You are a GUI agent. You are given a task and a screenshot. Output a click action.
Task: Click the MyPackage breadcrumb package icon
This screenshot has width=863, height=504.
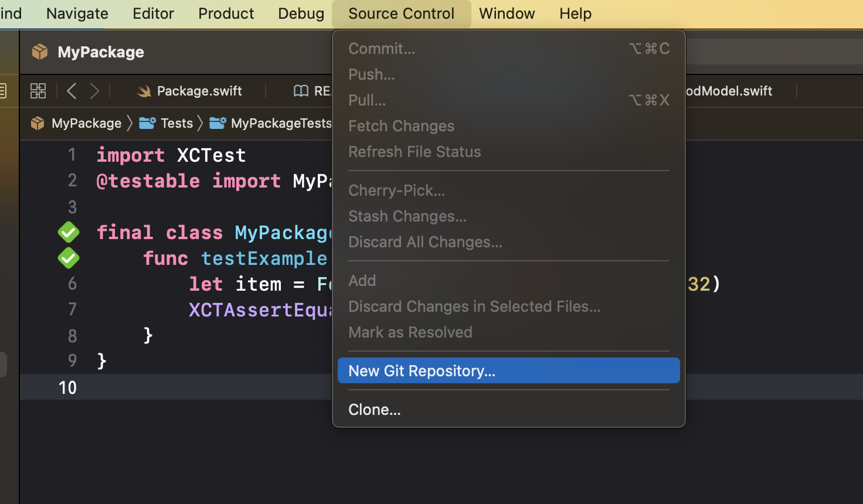[x=38, y=123]
